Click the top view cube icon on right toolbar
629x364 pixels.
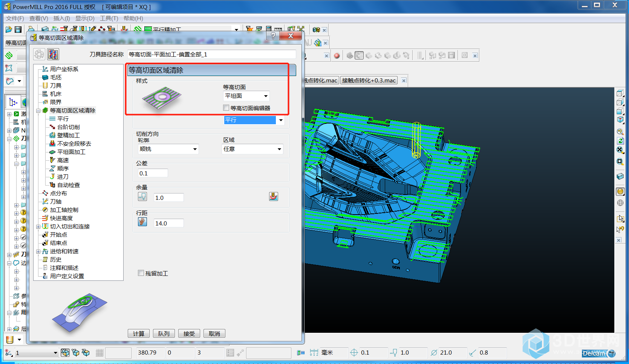pyautogui.click(x=620, y=93)
